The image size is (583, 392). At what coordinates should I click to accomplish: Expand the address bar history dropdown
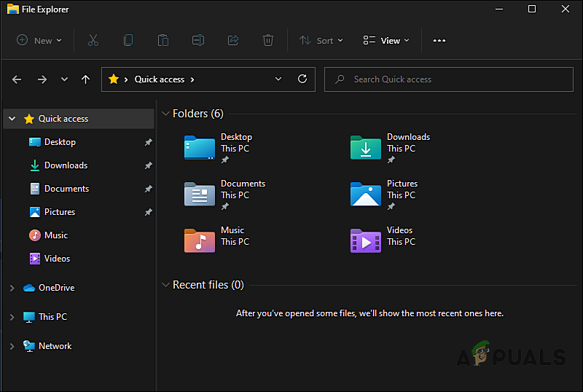278,79
